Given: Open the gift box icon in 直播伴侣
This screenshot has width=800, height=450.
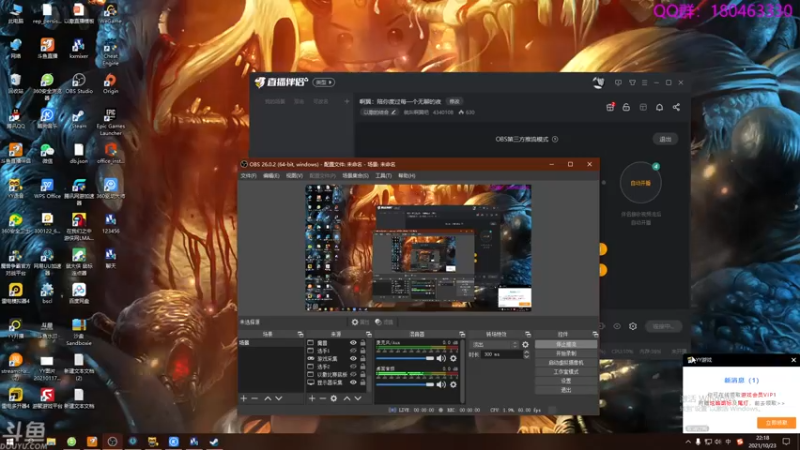Looking at the screenshot, I should pyautogui.click(x=610, y=107).
